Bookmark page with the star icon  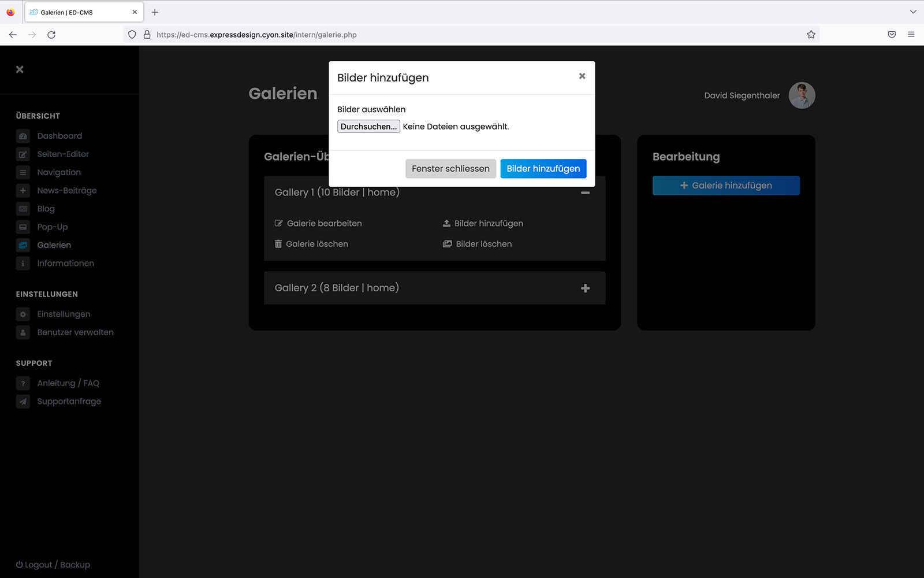click(x=811, y=35)
